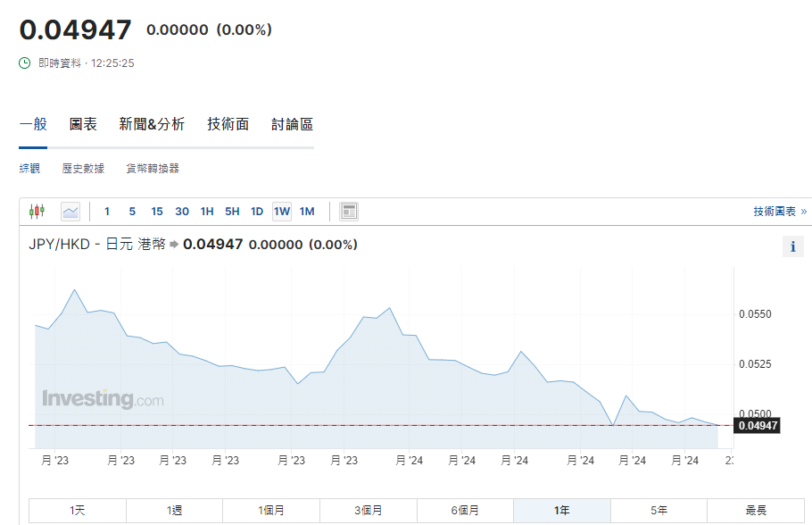Image resolution: width=812 pixels, height=525 pixels.
Task: Click the news overlay icon in chart toolbar
Action: click(349, 212)
